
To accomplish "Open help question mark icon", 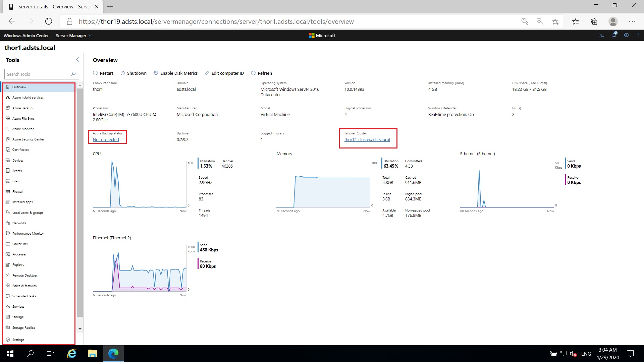I will click(x=638, y=35).
